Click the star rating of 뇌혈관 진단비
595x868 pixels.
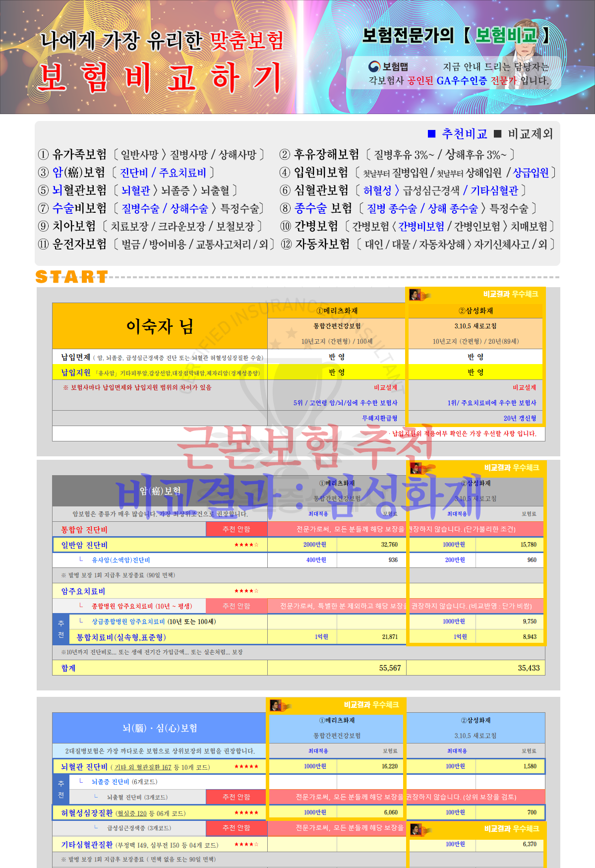pyautogui.click(x=246, y=767)
